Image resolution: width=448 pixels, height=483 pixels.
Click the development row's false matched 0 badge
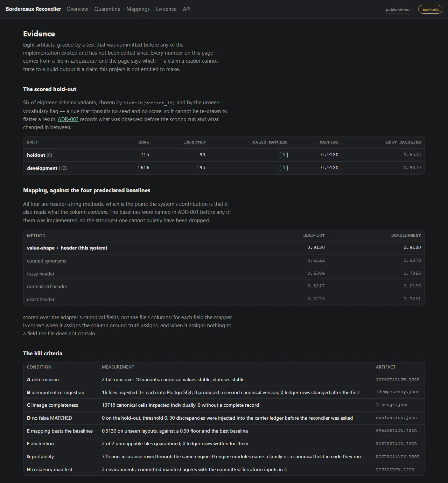(283, 168)
